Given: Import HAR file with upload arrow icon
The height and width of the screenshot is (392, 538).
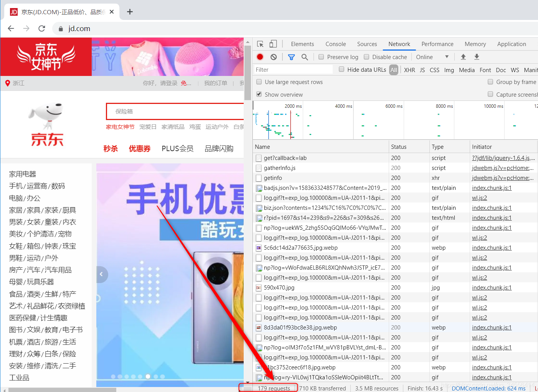Looking at the screenshot, I should pos(463,57).
